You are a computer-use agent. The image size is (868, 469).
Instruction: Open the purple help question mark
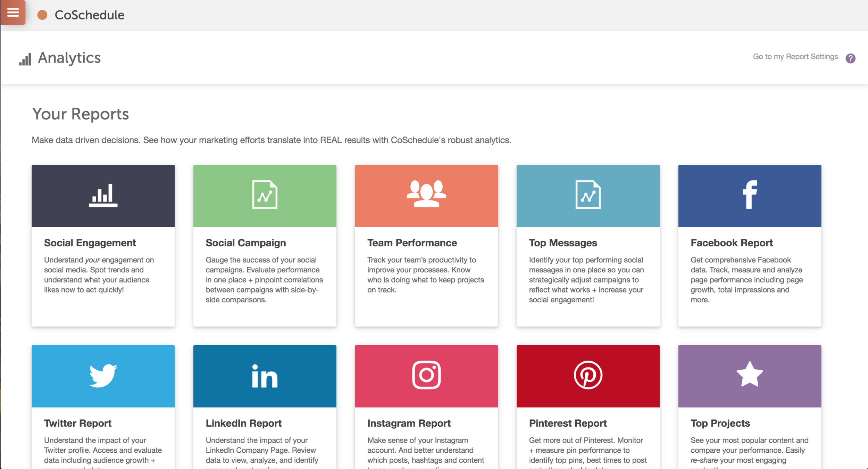(850, 58)
